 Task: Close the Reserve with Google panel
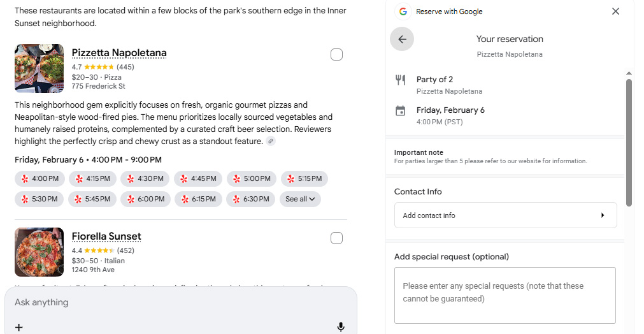[x=615, y=11]
